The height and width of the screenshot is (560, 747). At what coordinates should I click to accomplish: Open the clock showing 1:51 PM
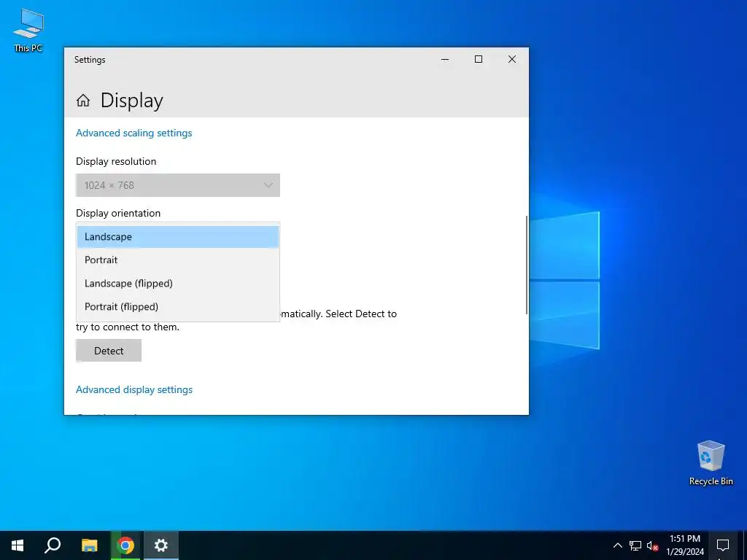(685, 545)
